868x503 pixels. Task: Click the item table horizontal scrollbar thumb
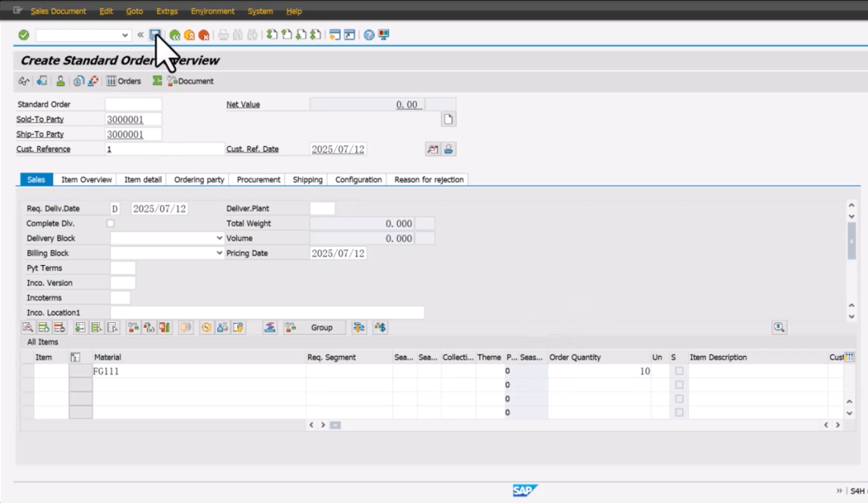[335, 425]
